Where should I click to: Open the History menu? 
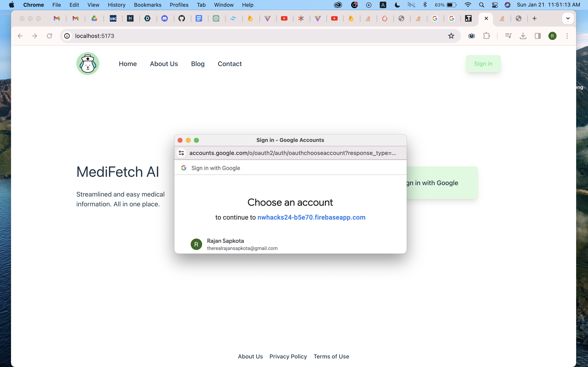pyautogui.click(x=116, y=5)
